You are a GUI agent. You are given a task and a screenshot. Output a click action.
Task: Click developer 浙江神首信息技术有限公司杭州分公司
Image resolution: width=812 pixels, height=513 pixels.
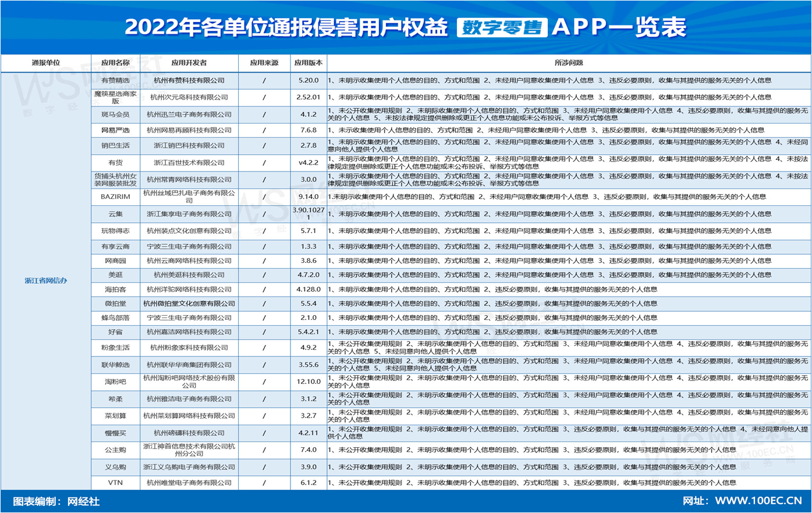189,450
